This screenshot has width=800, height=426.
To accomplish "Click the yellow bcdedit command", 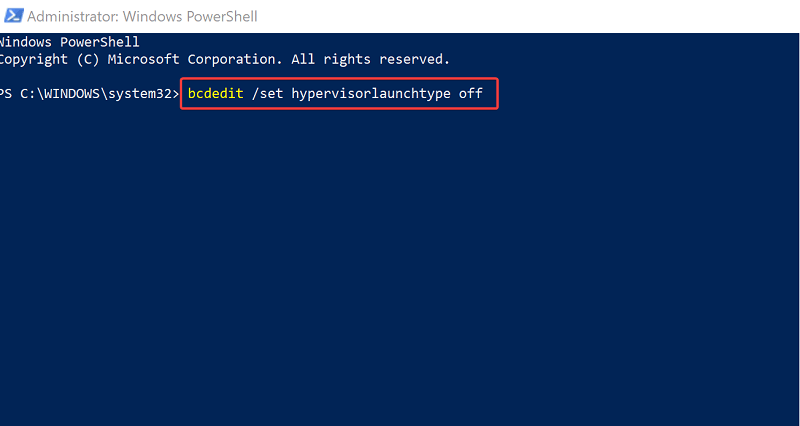I will coord(215,94).
